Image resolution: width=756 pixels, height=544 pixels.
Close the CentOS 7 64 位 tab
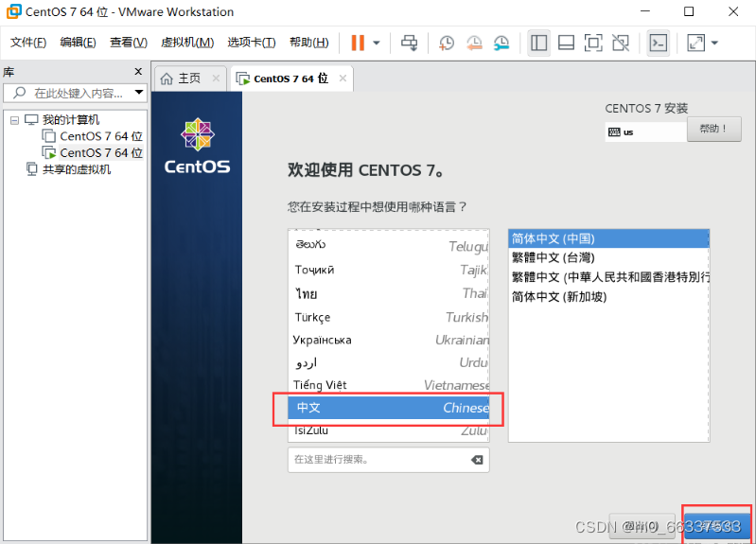(x=343, y=79)
